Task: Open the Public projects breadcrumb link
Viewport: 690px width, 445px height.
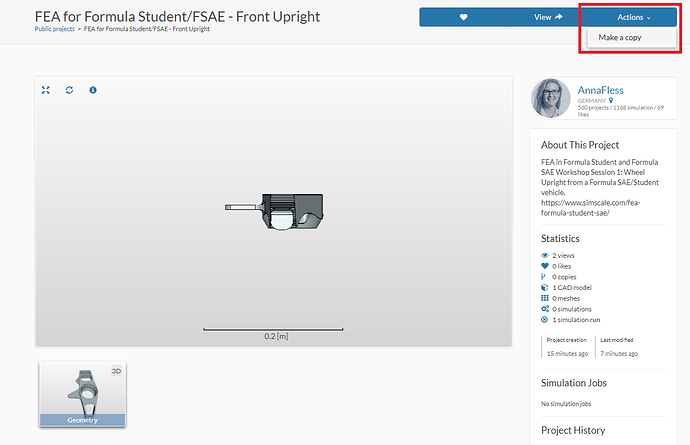Action: pyautogui.click(x=58, y=29)
